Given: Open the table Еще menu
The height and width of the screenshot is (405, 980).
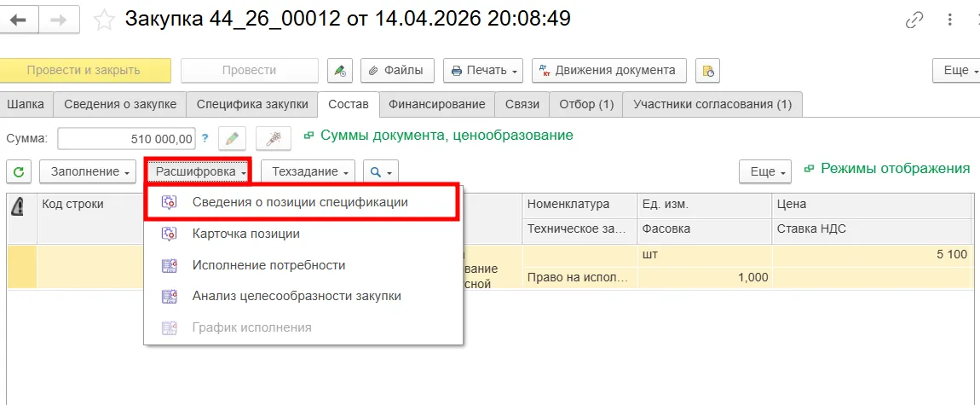Looking at the screenshot, I should click(x=765, y=171).
